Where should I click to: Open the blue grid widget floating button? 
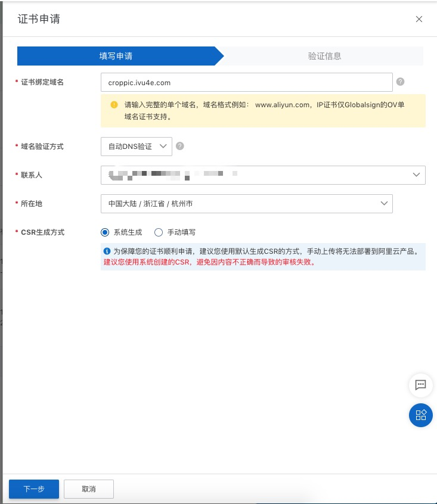coord(420,415)
